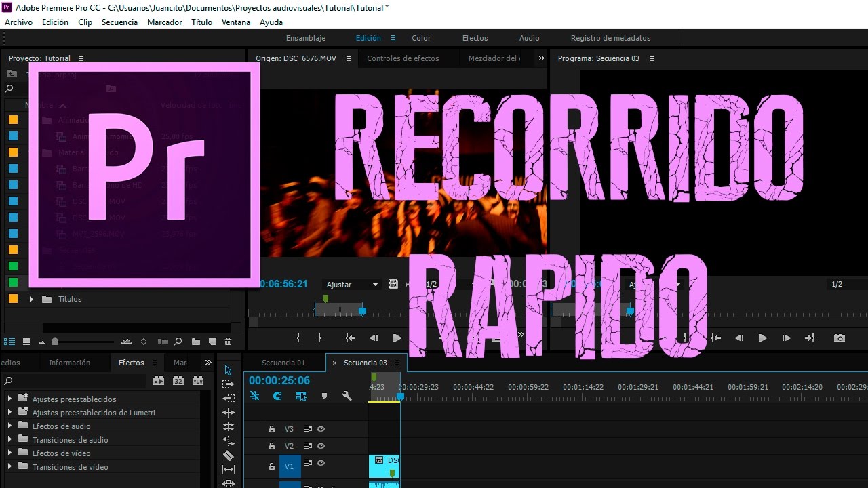Mark Out in the Source monitor
Image resolution: width=868 pixels, height=488 pixels.
click(320, 338)
